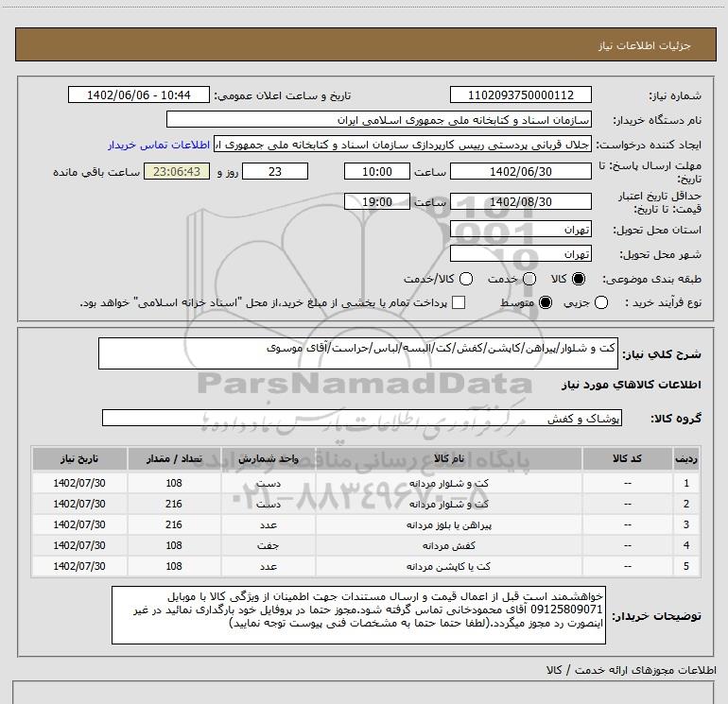The width and height of the screenshot is (728, 704).
Task: Open the buyer contact info link (اطلاعات تماس خریدار)
Action: click(x=159, y=145)
